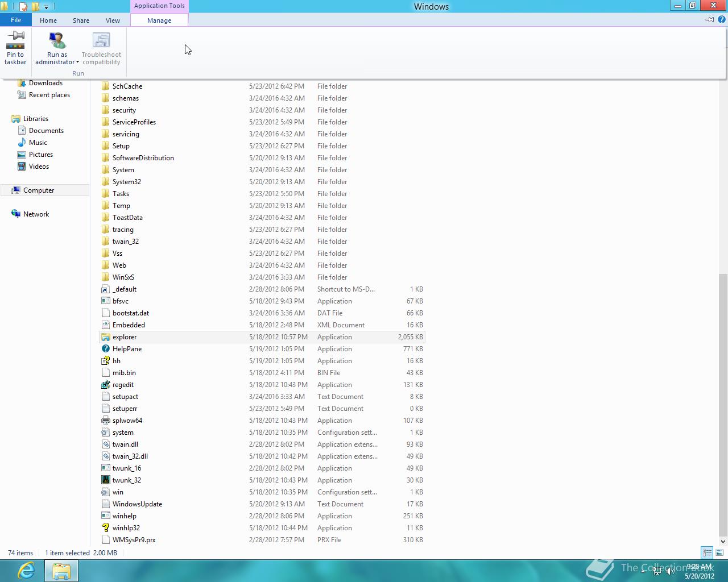728x582 pixels.
Task: Select the winhelp application
Action: [x=262, y=516]
